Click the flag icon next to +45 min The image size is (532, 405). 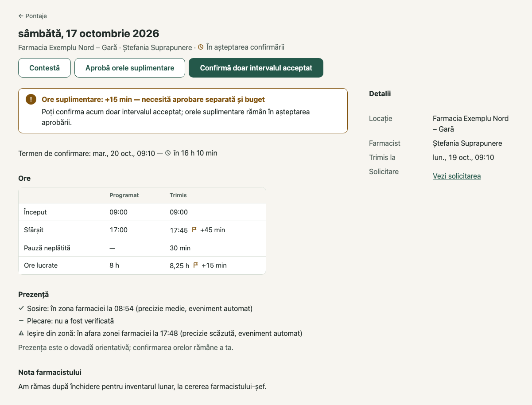point(194,230)
